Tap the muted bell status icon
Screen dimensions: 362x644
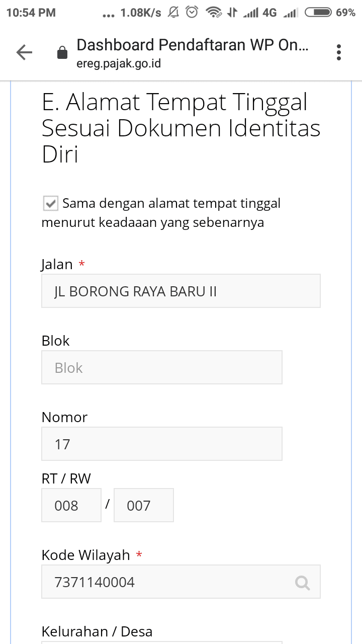point(173,12)
